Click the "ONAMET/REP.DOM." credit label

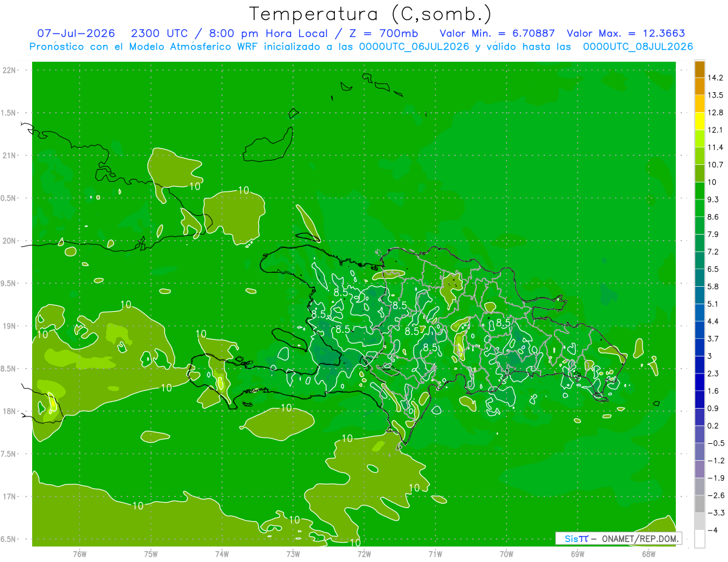tap(639, 538)
